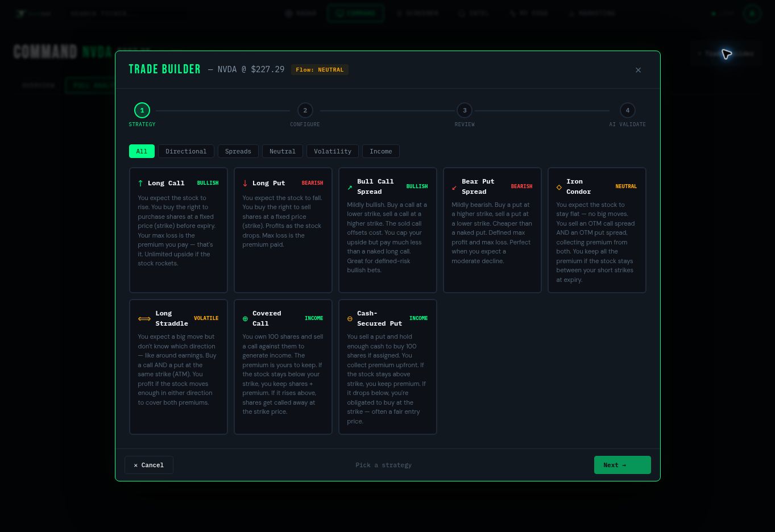Pick the Long Straddle card title
775x532 pixels.
(172, 318)
